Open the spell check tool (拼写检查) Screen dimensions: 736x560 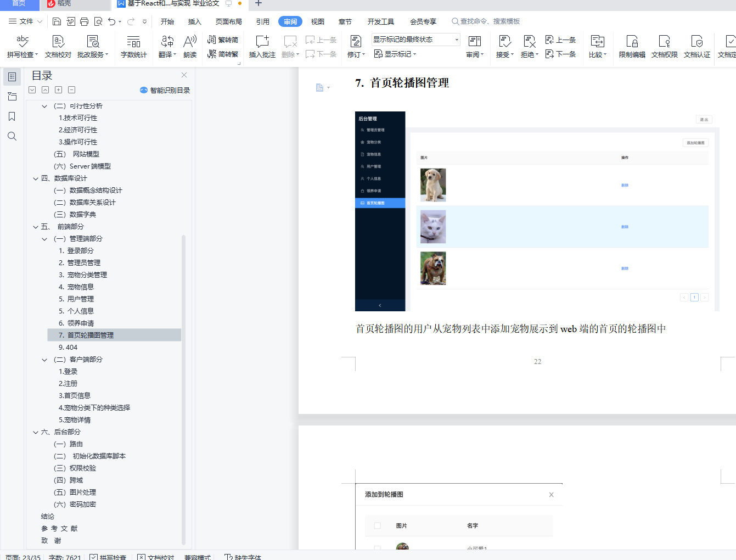click(x=23, y=47)
